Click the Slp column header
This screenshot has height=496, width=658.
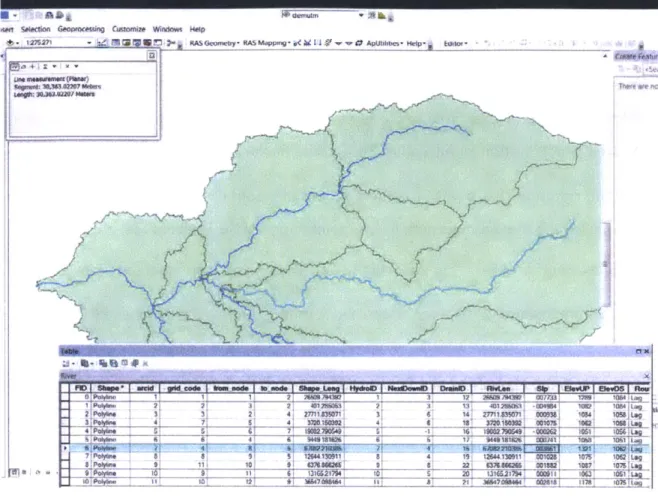click(542, 388)
